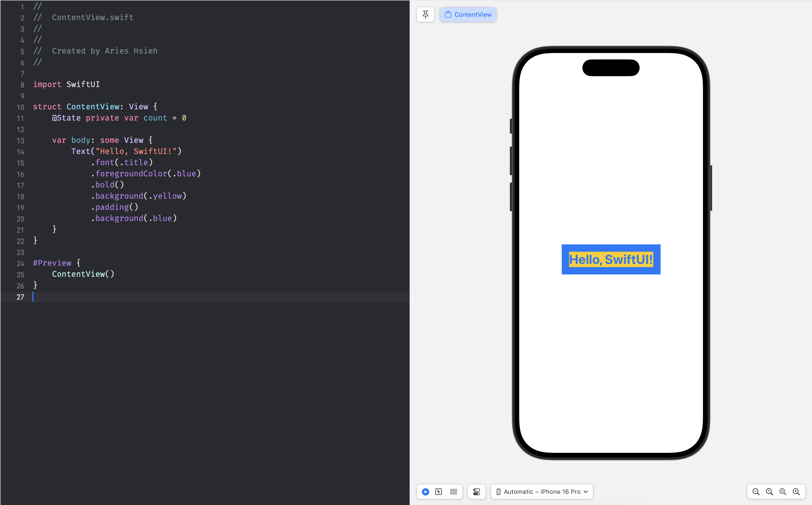This screenshot has width=812, height=505.
Task: Select the ContentView preview tab
Action: (468, 14)
